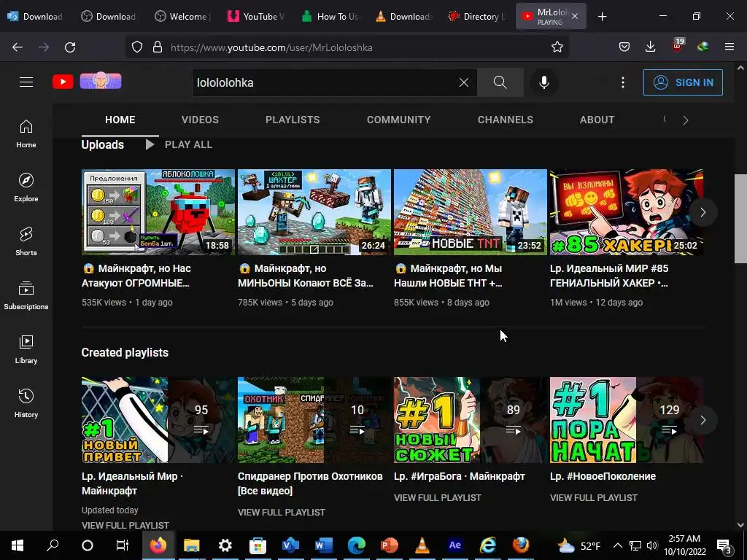Click PLAY ALL for Uploads
747x560 pixels.
(x=179, y=145)
